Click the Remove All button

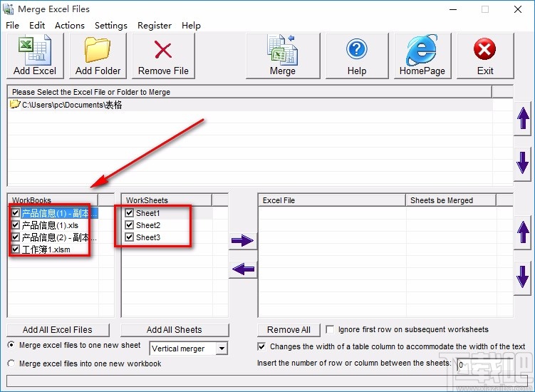[289, 330]
